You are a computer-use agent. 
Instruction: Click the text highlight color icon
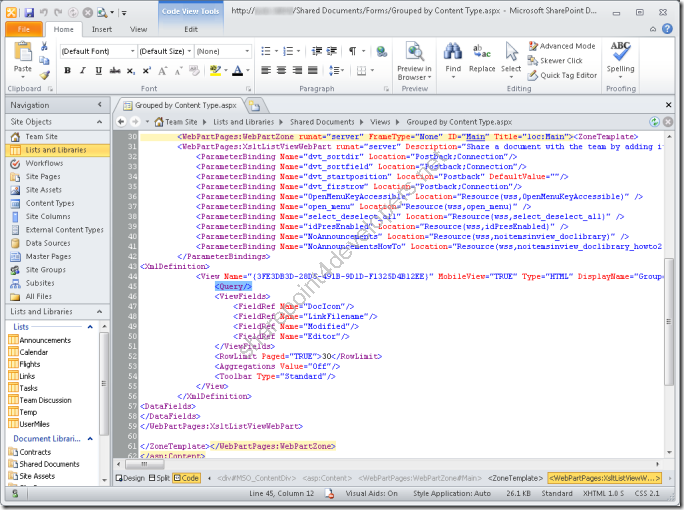215,70
